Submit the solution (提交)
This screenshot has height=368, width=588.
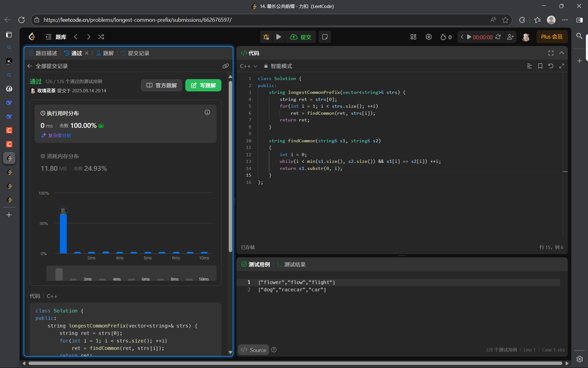pos(300,37)
